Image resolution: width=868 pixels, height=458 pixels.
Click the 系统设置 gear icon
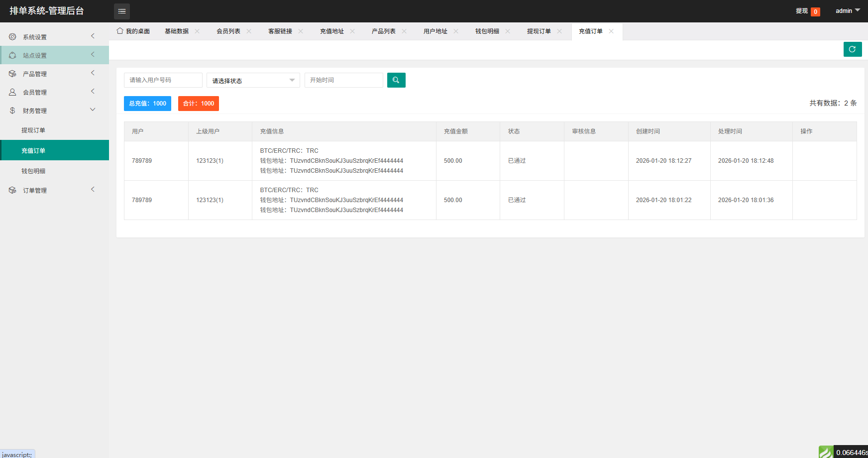click(x=12, y=37)
